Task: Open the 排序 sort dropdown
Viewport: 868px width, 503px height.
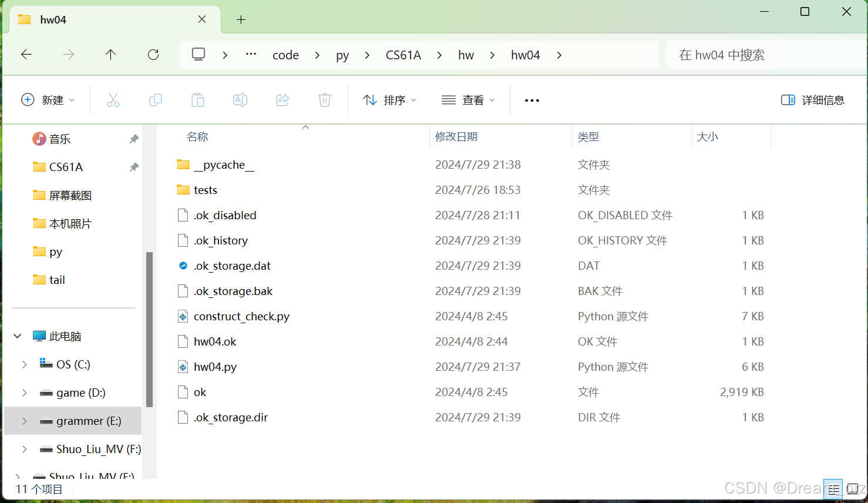Action: click(x=390, y=100)
